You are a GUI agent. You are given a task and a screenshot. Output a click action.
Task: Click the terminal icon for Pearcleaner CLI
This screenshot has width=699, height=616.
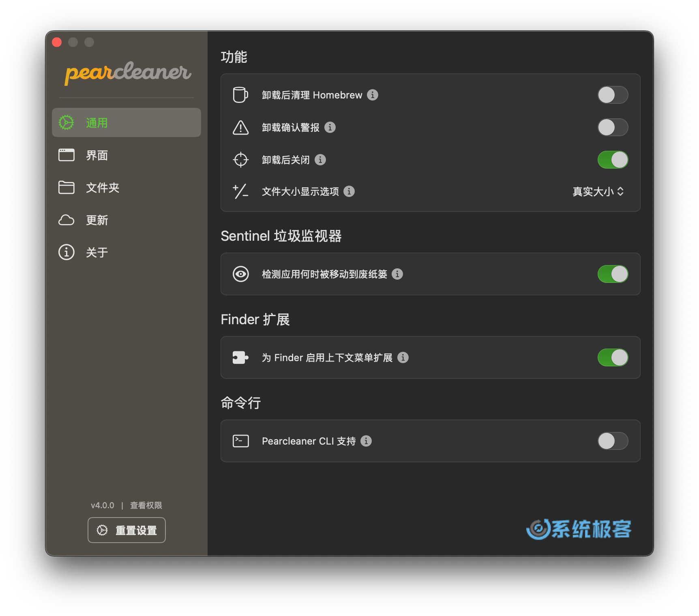tap(240, 441)
